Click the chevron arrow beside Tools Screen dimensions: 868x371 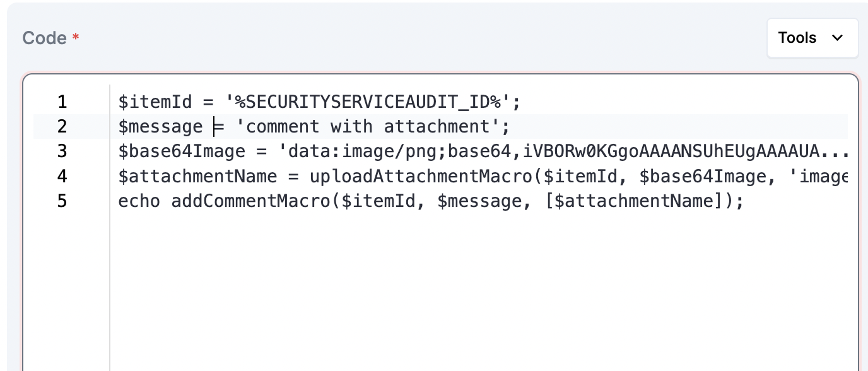(x=838, y=38)
